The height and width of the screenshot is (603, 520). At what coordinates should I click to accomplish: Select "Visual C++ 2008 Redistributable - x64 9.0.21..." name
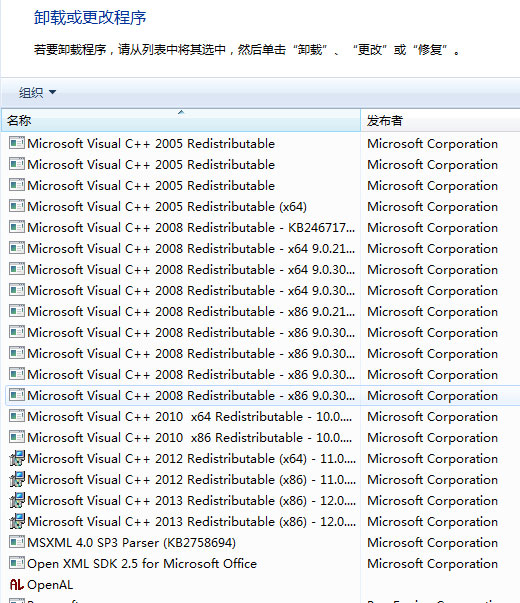tap(191, 248)
